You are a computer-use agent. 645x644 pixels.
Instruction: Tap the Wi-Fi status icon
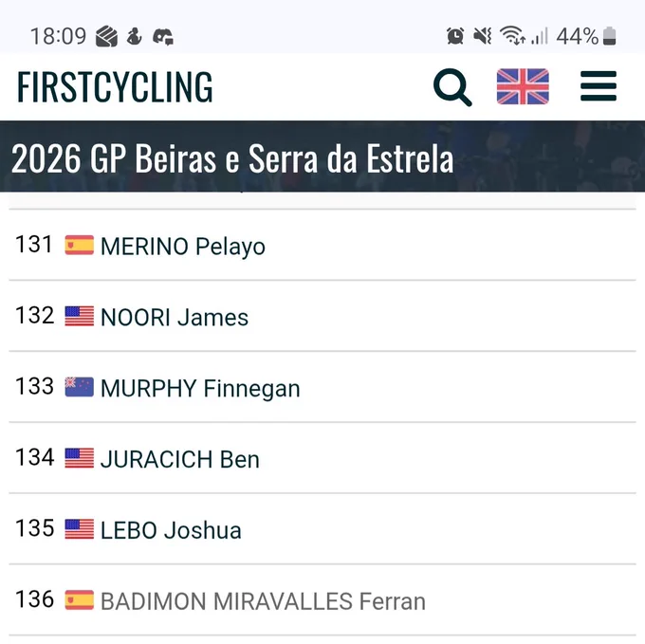[x=512, y=35]
